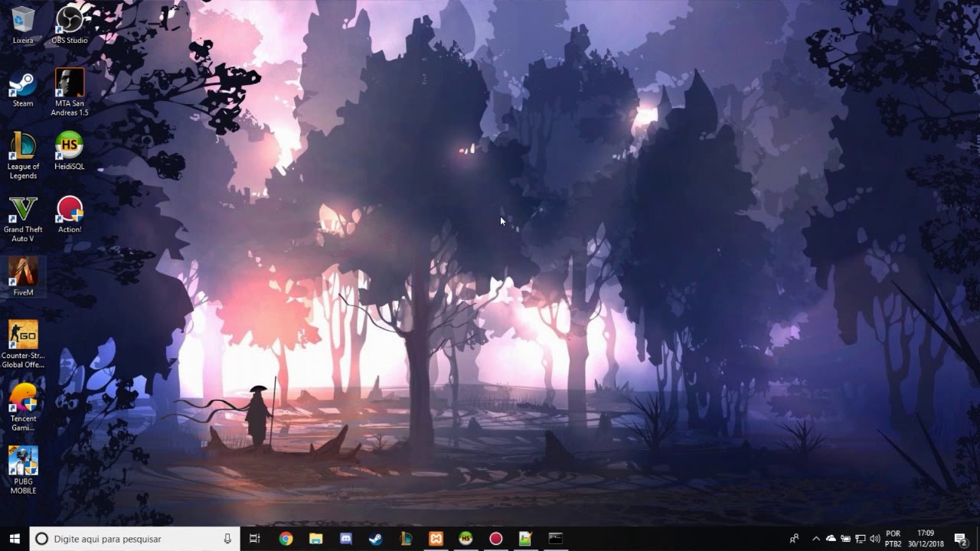
Task: Activate the microphone voice search in the taskbar
Action: 227,539
